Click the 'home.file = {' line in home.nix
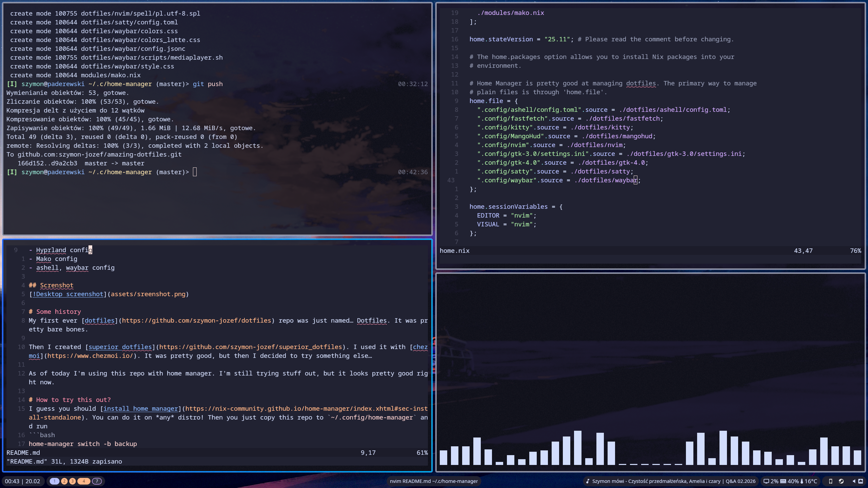The image size is (868, 488). (494, 101)
